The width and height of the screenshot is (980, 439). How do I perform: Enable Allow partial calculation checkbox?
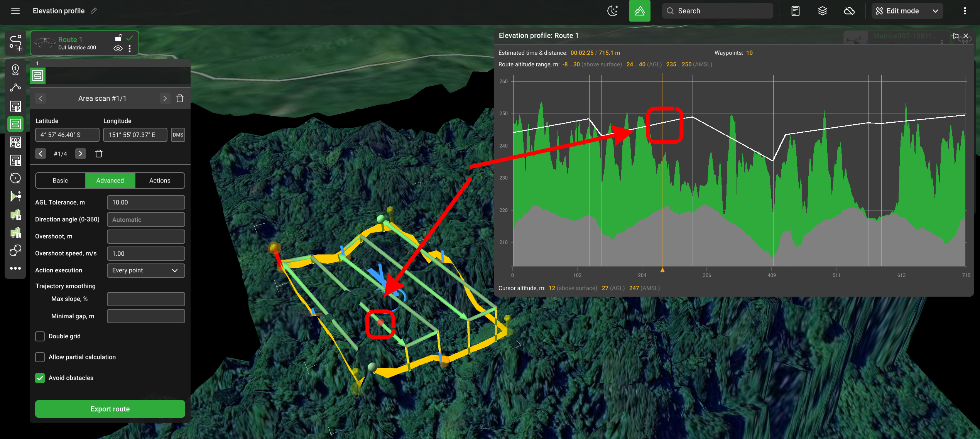coord(40,357)
